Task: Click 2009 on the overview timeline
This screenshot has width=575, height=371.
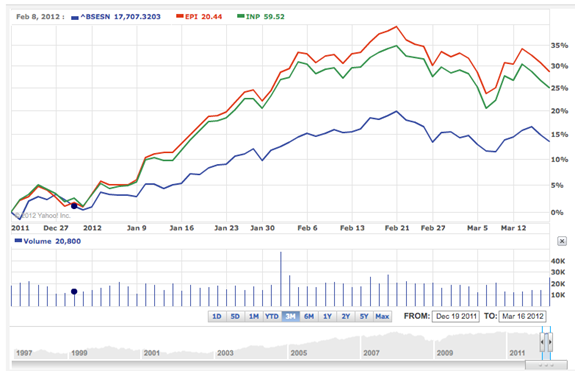Action: pyautogui.click(x=445, y=353)
